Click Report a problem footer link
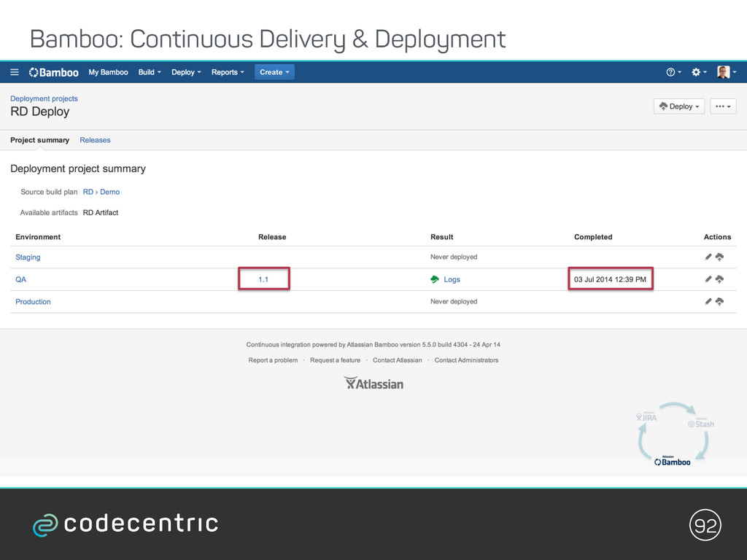The width and height of the screenshot is (747, 560). click(273, 360)
